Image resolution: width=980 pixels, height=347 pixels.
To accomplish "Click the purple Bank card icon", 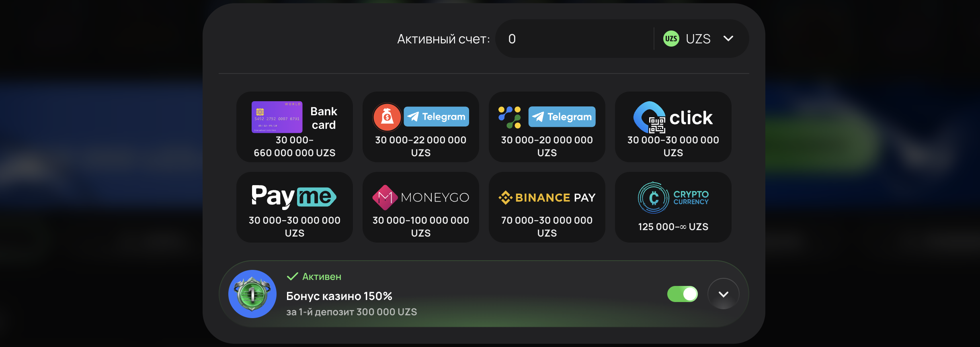I will (277, 117).
